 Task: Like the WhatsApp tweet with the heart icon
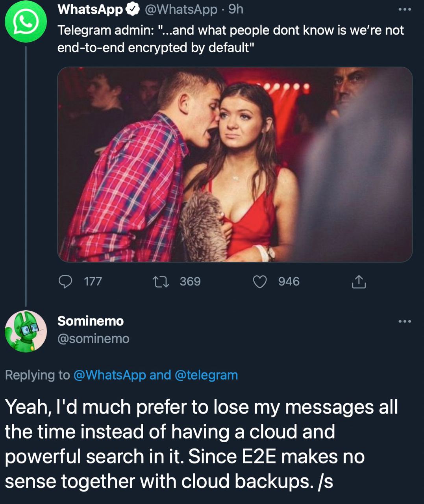click(259, 282)
